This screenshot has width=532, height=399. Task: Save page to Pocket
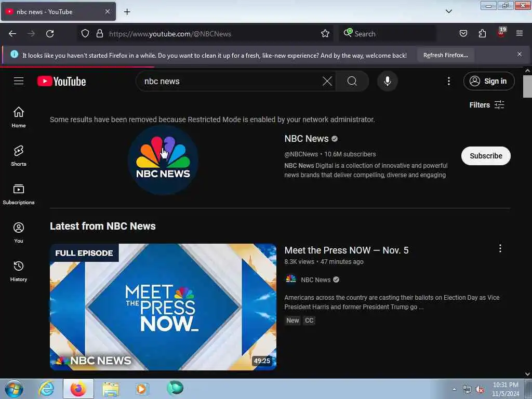(x=463, y=33)
